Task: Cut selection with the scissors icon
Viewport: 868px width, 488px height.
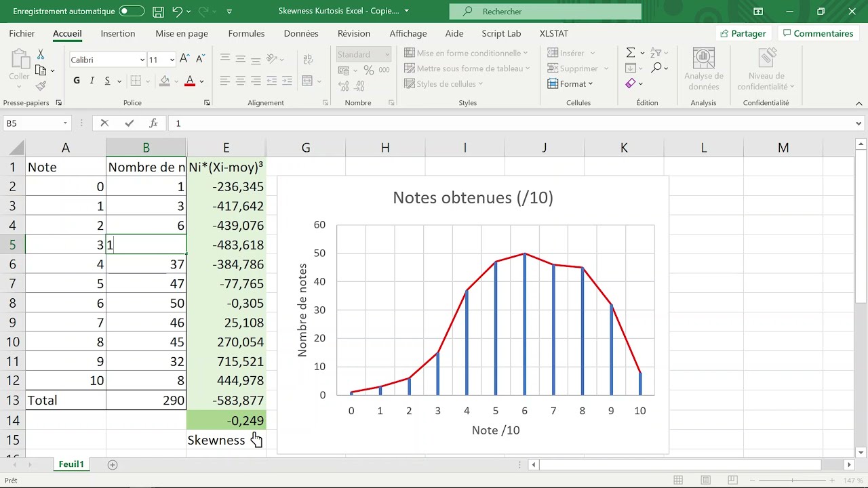Action: pos(41,54)
